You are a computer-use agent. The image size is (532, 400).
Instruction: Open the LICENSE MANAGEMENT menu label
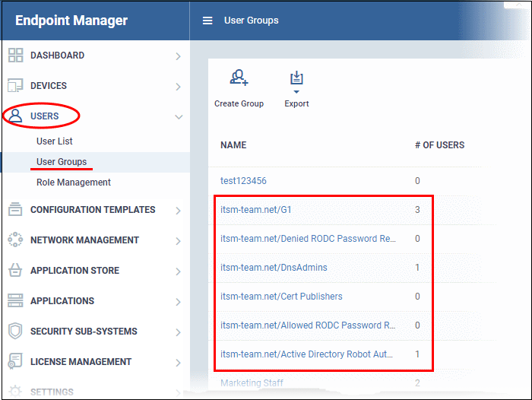click(x=81, y=362)
